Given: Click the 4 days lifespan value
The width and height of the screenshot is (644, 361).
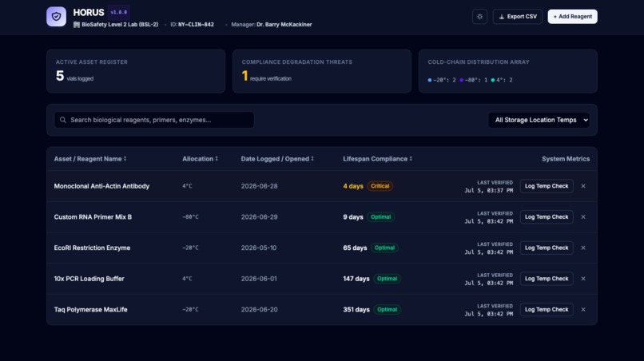Looking at the screenshot, I should pos(353,186).
